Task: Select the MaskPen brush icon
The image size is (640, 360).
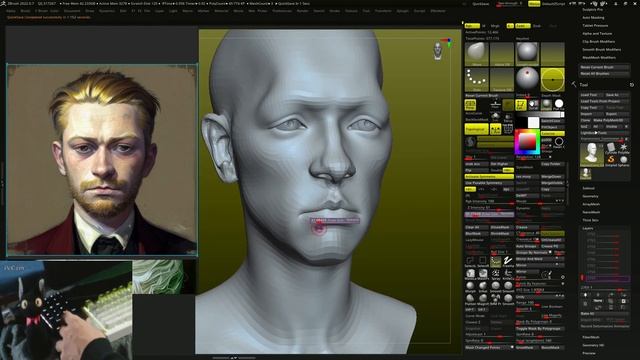Action: click(x=483, y=274)
